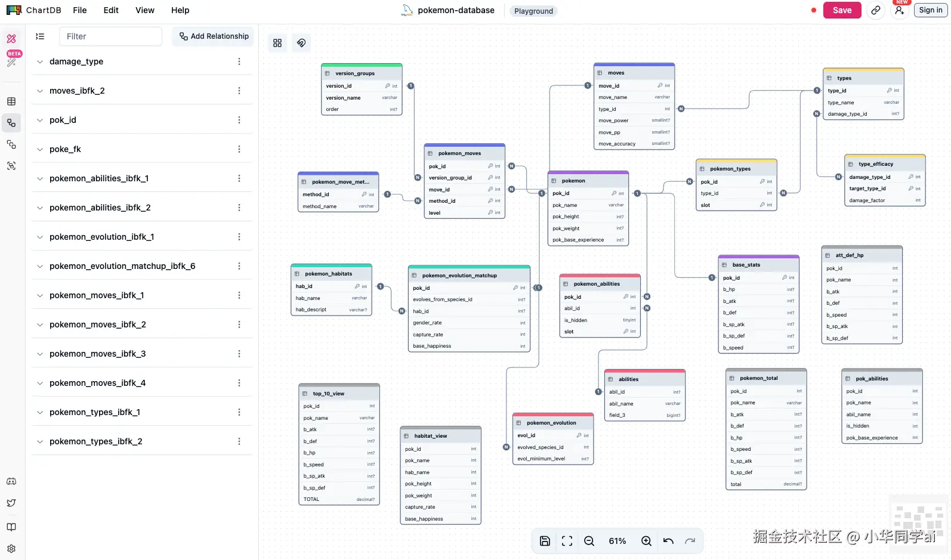This screenshot has width=951, height=560.
Task: Select the version_groups table header
Action: pos(362,73)
